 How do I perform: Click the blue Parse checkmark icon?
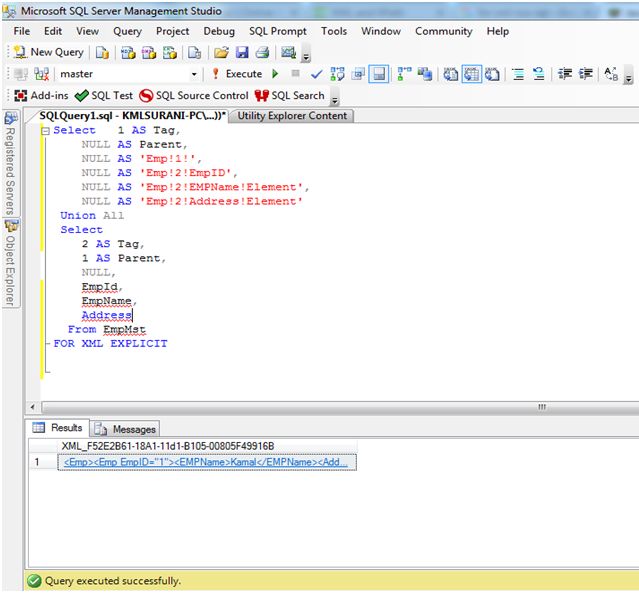(x=317, y=74)
